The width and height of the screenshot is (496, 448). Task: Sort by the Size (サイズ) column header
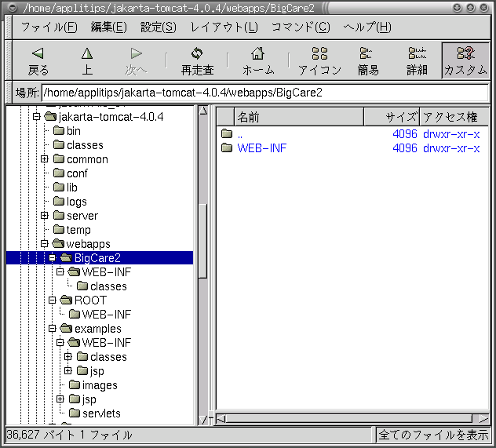tap(392, 117)
